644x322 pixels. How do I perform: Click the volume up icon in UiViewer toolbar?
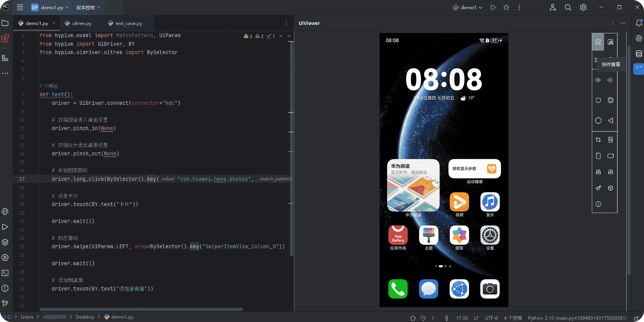(598, 80)
